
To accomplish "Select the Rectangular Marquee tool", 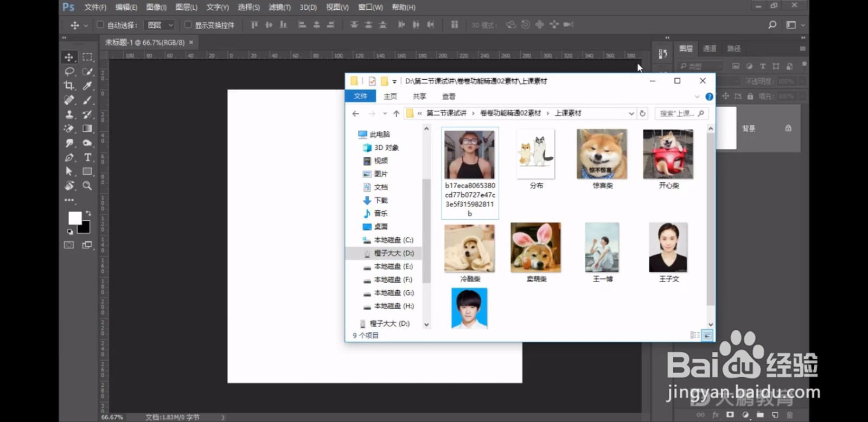I will tap(87, 57).
